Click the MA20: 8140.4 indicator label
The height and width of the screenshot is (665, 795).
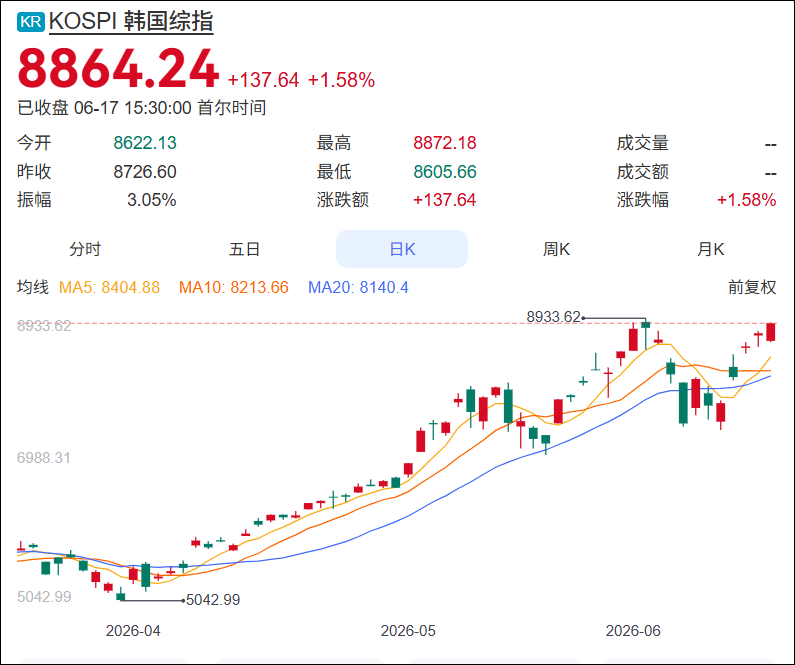[x=358, y=287]
